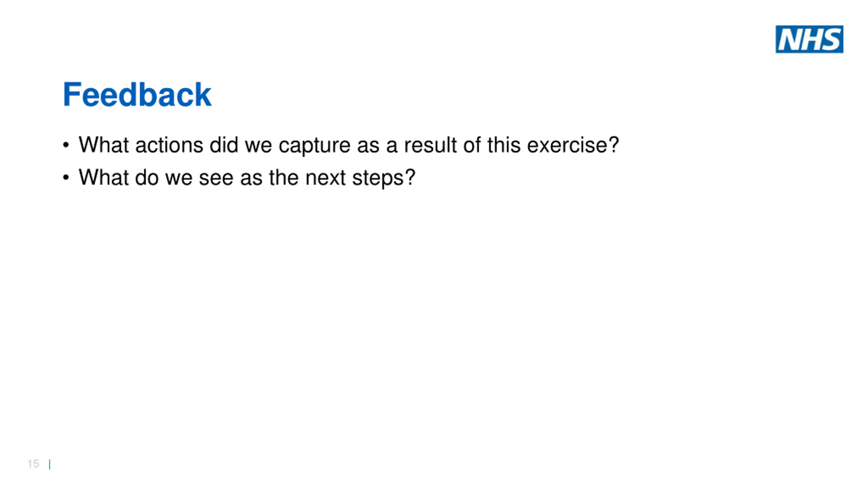
Task: Click "What" at start of second bullet
Action: coord(104,178)
